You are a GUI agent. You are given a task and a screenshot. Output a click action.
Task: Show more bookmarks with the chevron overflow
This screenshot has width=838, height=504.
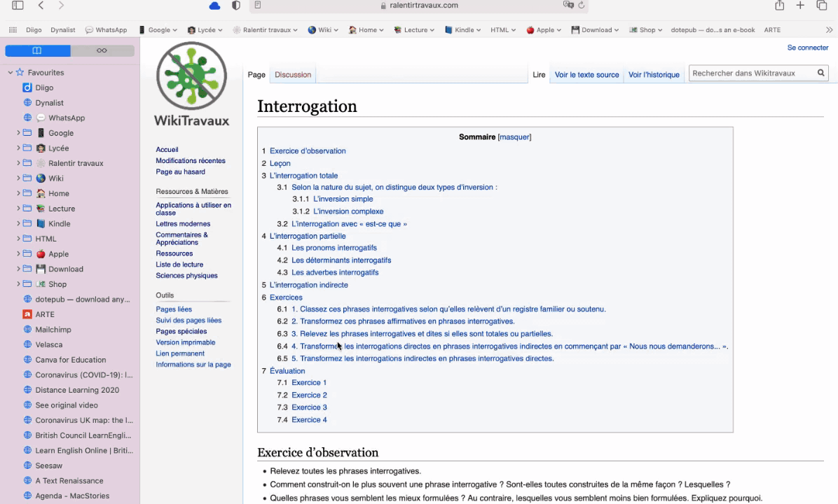[829, 30]
